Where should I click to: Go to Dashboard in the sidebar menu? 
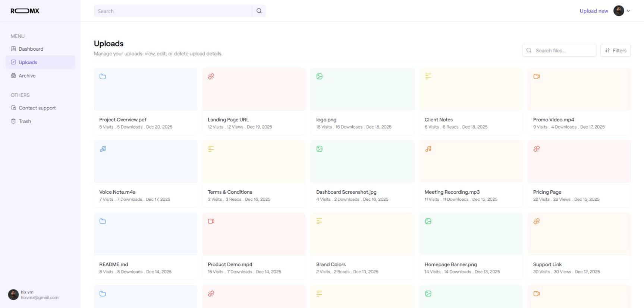pos(31,49)
